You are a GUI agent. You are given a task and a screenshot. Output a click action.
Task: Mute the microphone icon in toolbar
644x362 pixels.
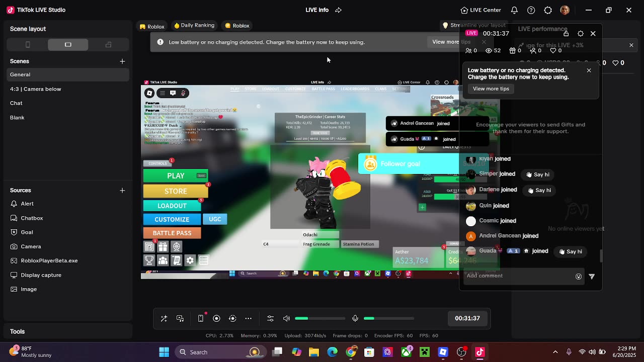355,318
